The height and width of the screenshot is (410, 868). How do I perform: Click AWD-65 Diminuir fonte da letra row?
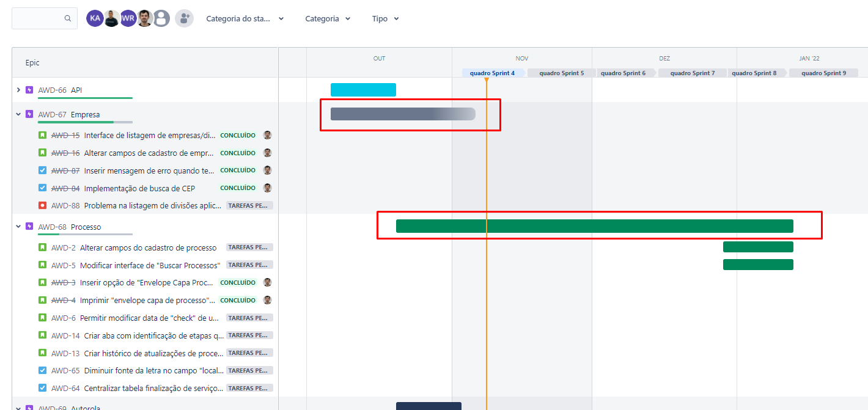click(x=145, y=370)
